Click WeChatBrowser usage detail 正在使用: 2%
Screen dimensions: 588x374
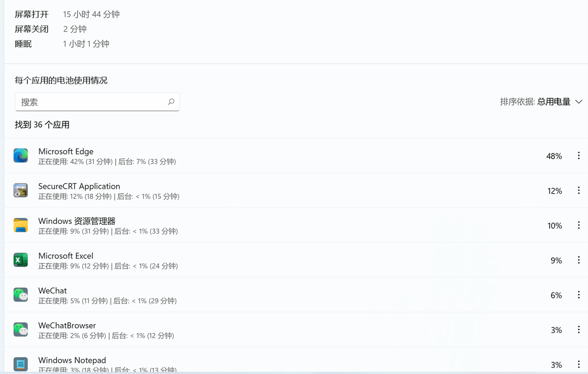(x=72, y=336)
